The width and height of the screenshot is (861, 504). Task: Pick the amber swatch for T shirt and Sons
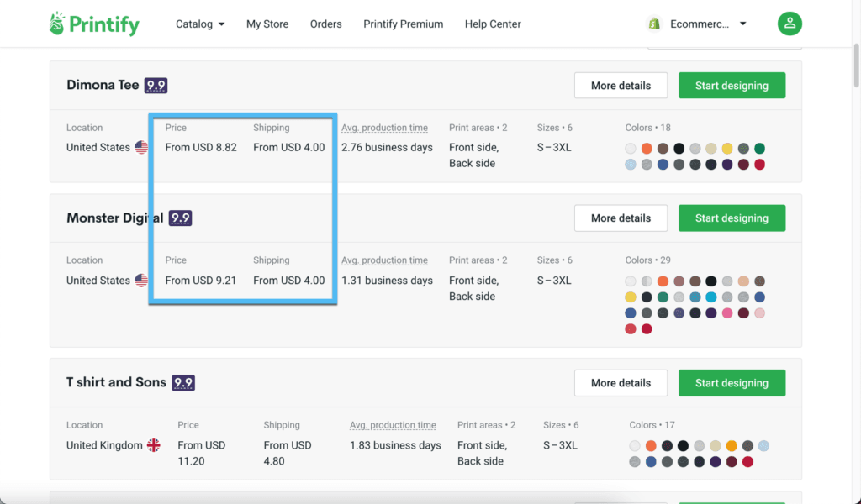732,446
